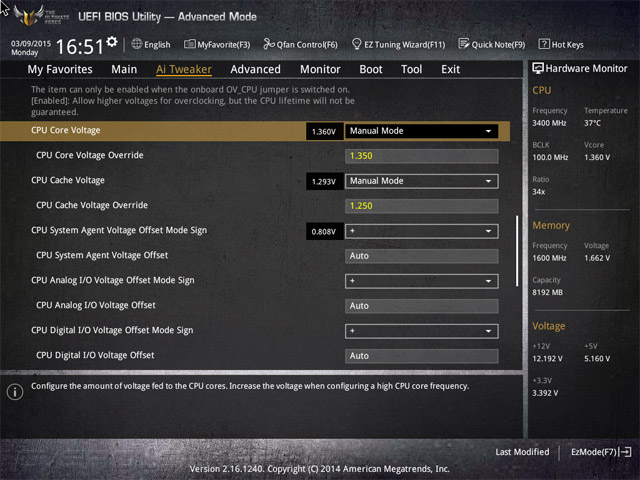Viewport: 640px width, 480px height.
Task: Expand CPU Analog I/O Offset Sign dropdown
Action: pos(421,281)
